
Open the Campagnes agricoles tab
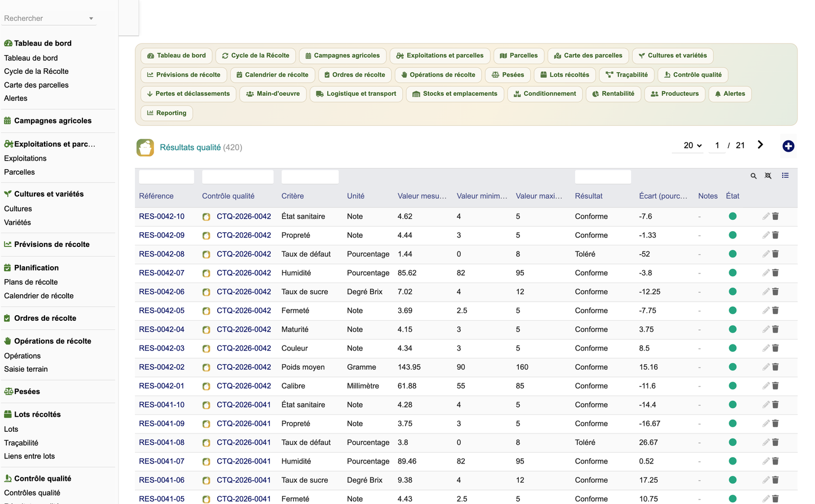[x=342, y=56]
